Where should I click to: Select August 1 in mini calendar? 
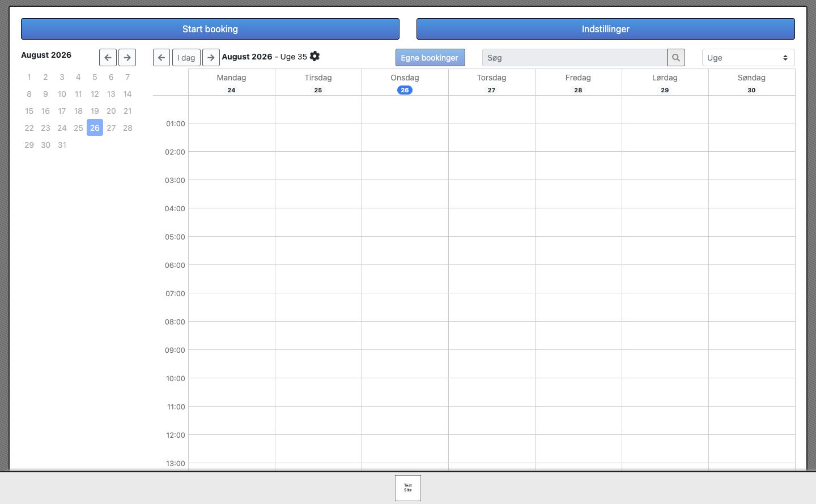pos(29,77)
